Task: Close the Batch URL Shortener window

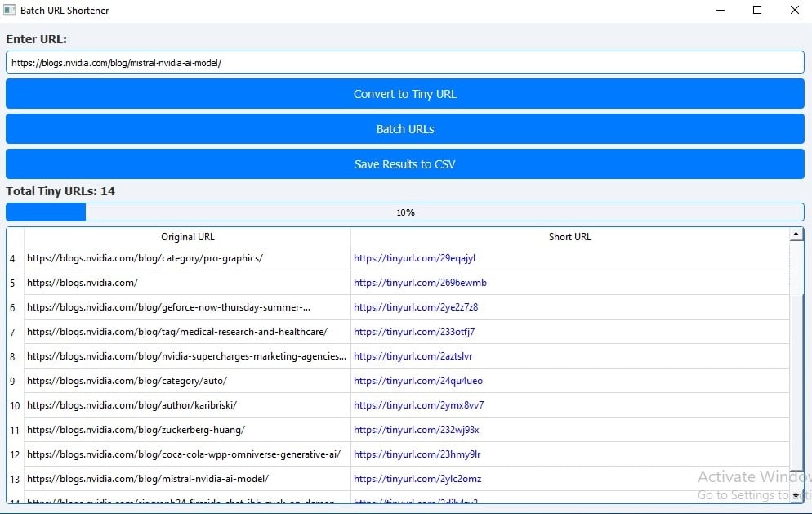Action: click(794, 10)
